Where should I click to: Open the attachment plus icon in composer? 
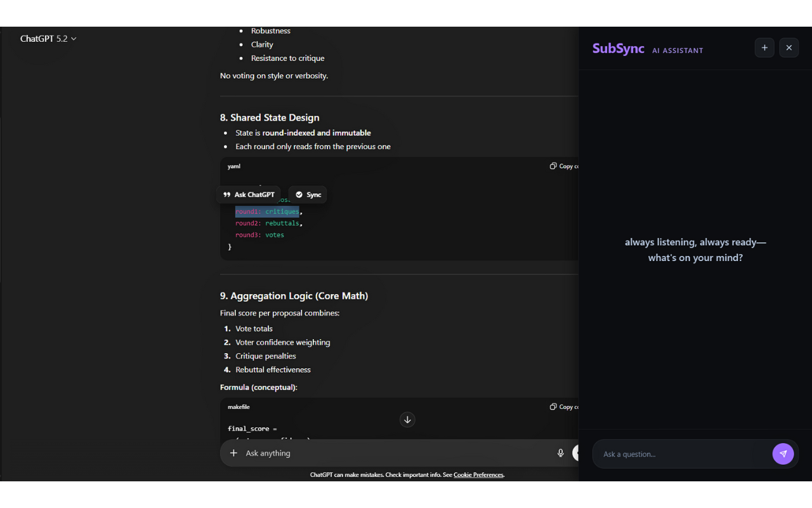coord(233,453)
